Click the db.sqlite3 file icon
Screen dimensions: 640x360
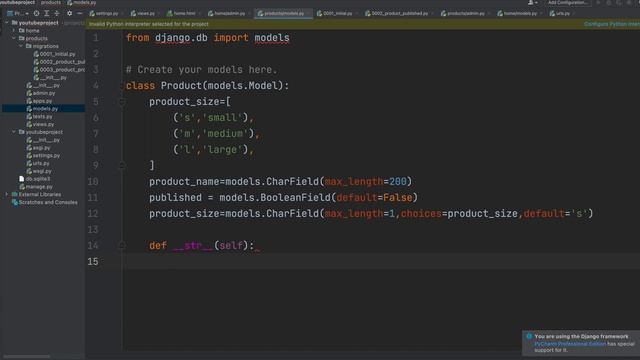[x=22, y=179]
